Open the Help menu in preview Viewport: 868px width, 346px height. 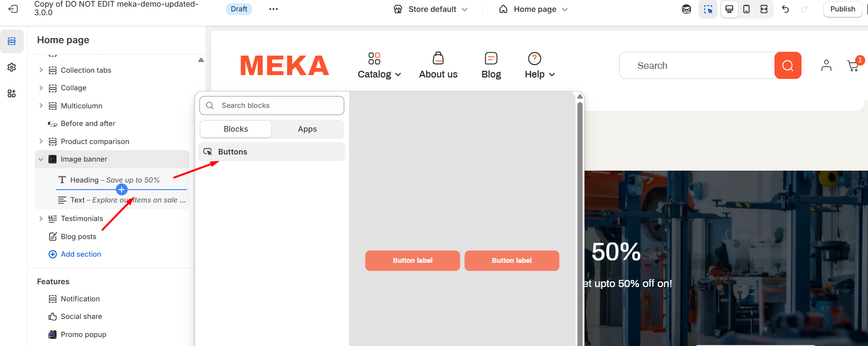click(539, 66)
